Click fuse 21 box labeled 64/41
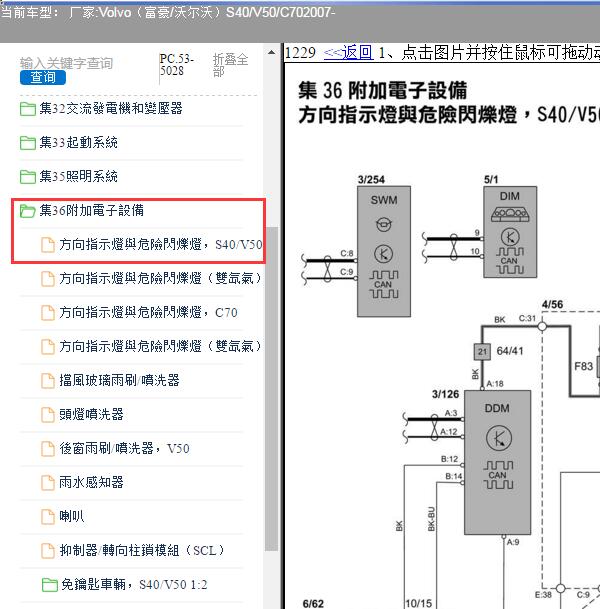This screenshot has width=600, height=609. tap(482, 351)
